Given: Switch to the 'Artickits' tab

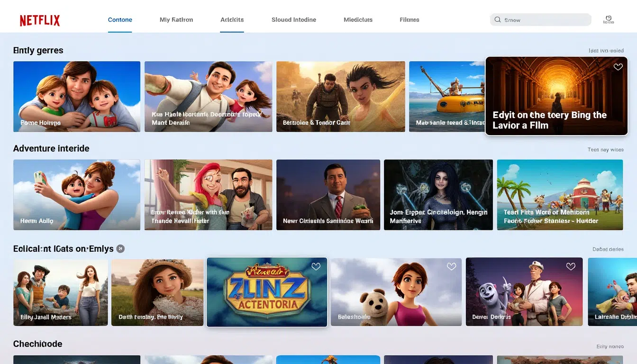Looking at the screenshot, I should [232, 19].
